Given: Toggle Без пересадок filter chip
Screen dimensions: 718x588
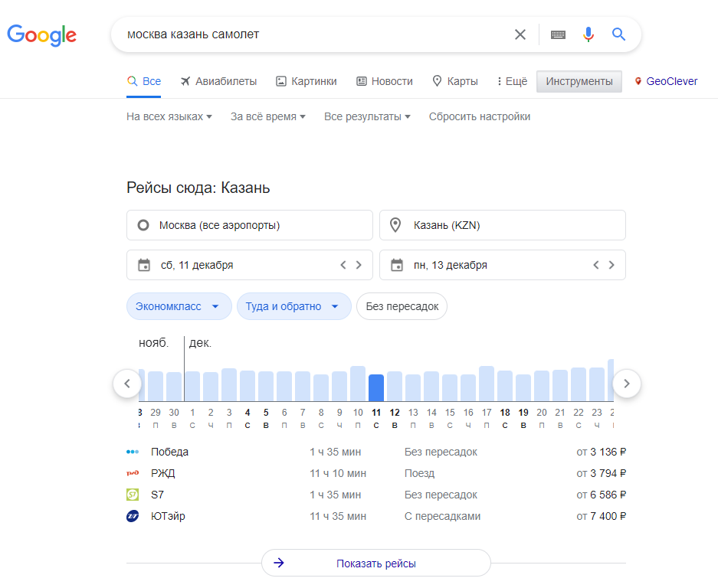Looking at the screenshot, I should 402,306.
